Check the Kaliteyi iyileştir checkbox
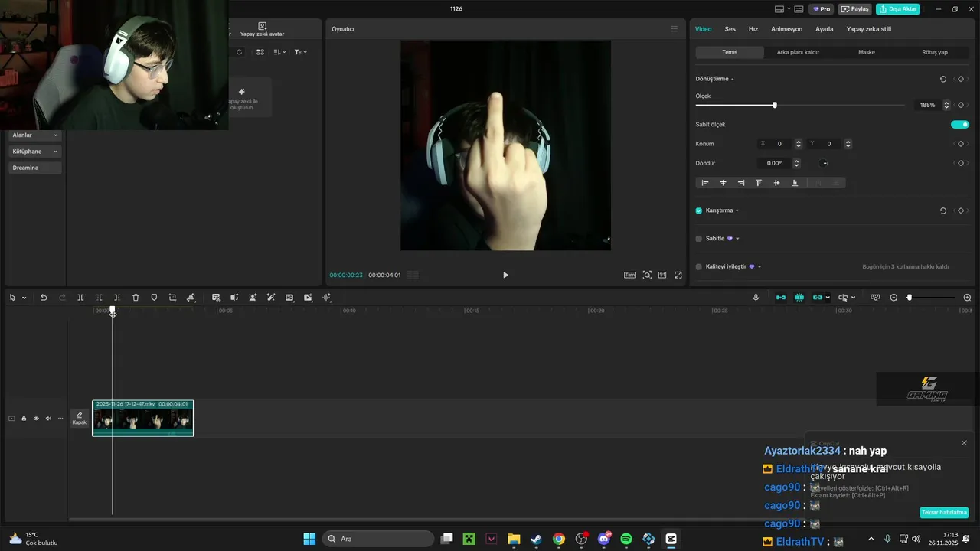 pyautogui.click(x=699, y=266)
